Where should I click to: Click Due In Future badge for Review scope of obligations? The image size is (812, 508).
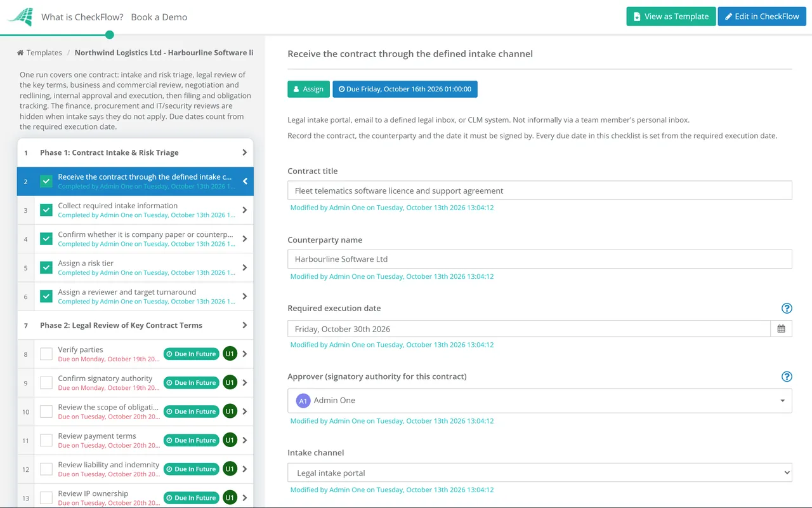click(x=191, y=411)
